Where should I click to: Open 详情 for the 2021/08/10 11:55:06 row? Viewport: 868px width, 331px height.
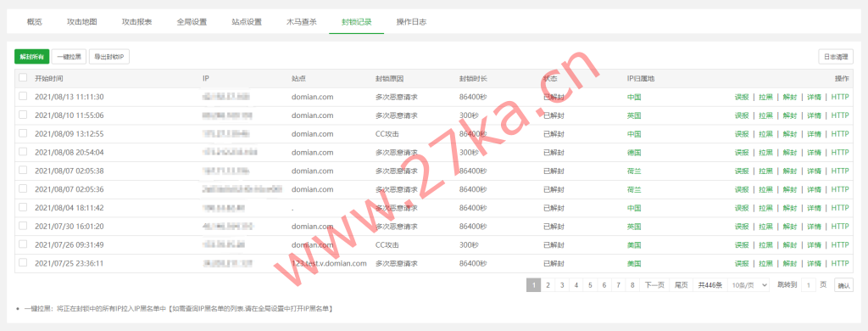click(814, 115)
